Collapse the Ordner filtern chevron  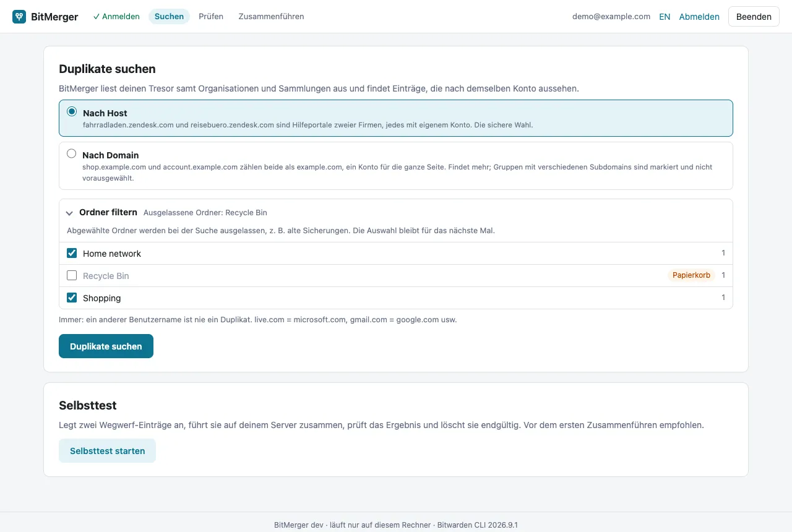tap(70, 213)
